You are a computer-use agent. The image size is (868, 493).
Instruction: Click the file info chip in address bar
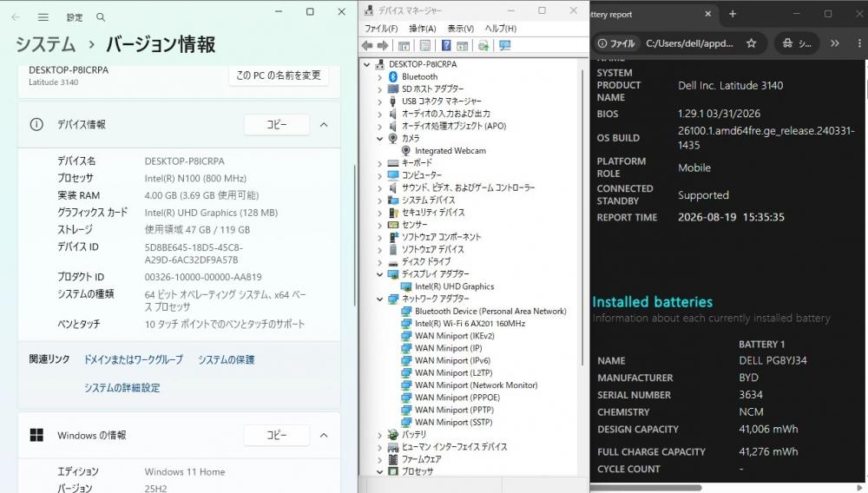point(616,43)
